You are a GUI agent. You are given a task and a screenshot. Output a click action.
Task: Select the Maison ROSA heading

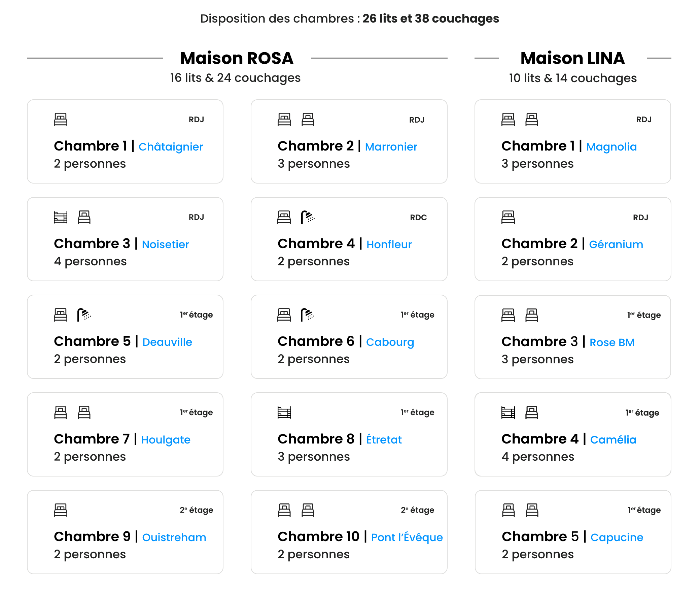click(237, 58)
